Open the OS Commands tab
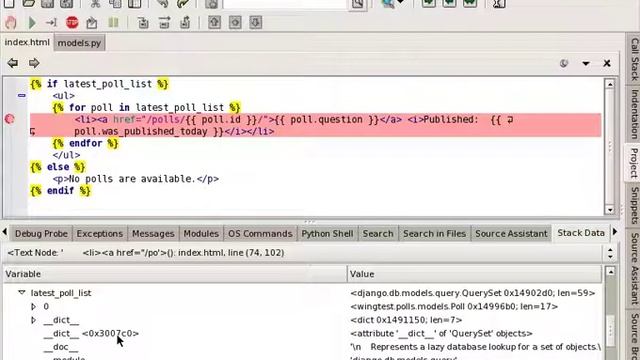Viewport: 640px width, 360px height. pyautogui.click(x=260, y=233)
